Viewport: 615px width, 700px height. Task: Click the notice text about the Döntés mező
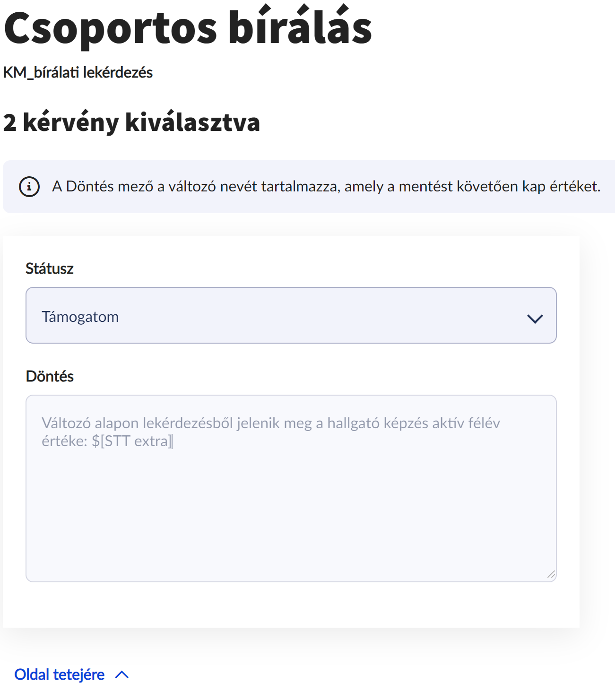(x=326, y=187)
